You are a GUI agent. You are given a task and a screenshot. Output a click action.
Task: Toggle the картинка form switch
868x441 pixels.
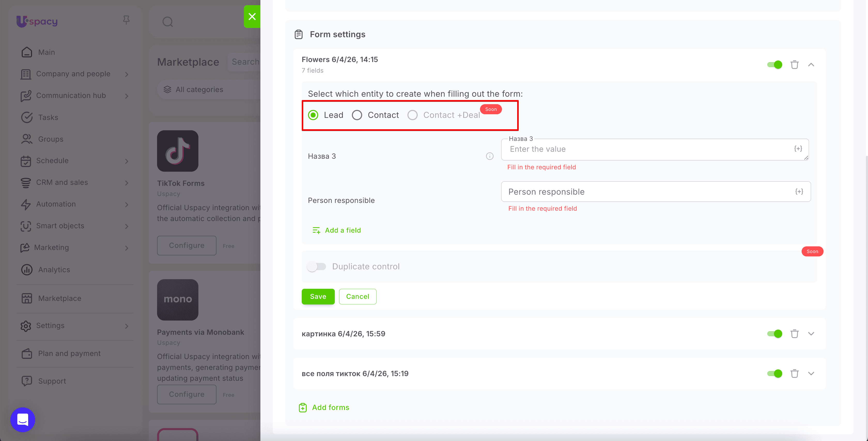(x=774, y=334)
